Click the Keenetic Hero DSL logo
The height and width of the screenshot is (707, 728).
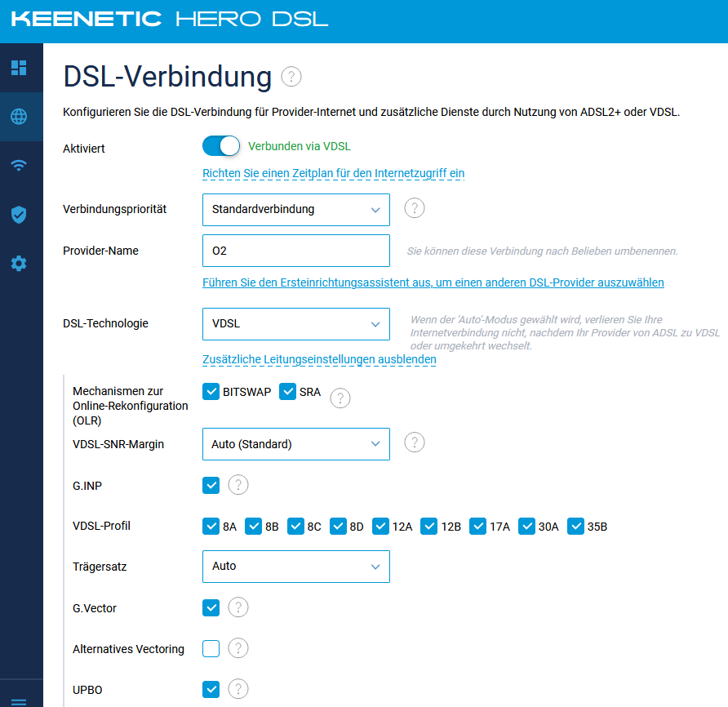[170, 19]
